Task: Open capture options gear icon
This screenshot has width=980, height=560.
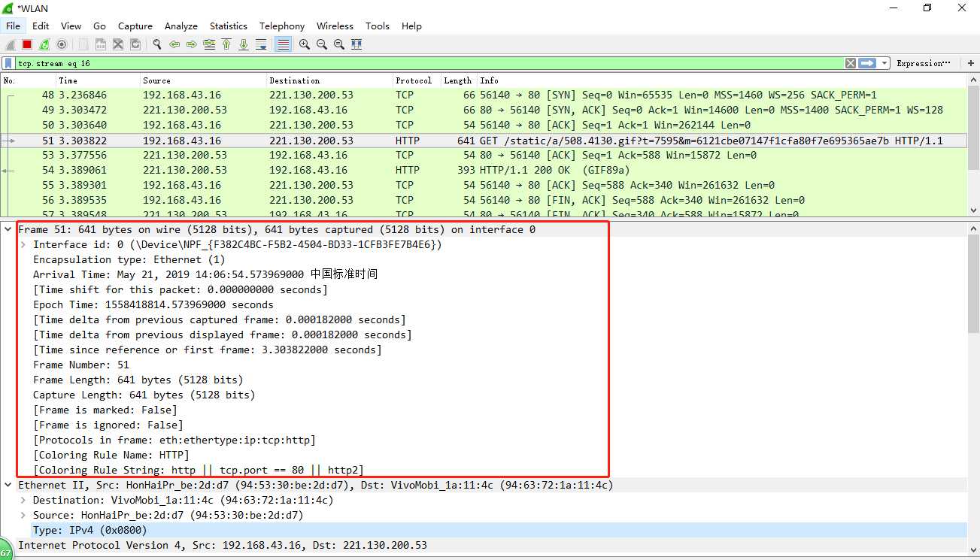Action: [62, 44]
